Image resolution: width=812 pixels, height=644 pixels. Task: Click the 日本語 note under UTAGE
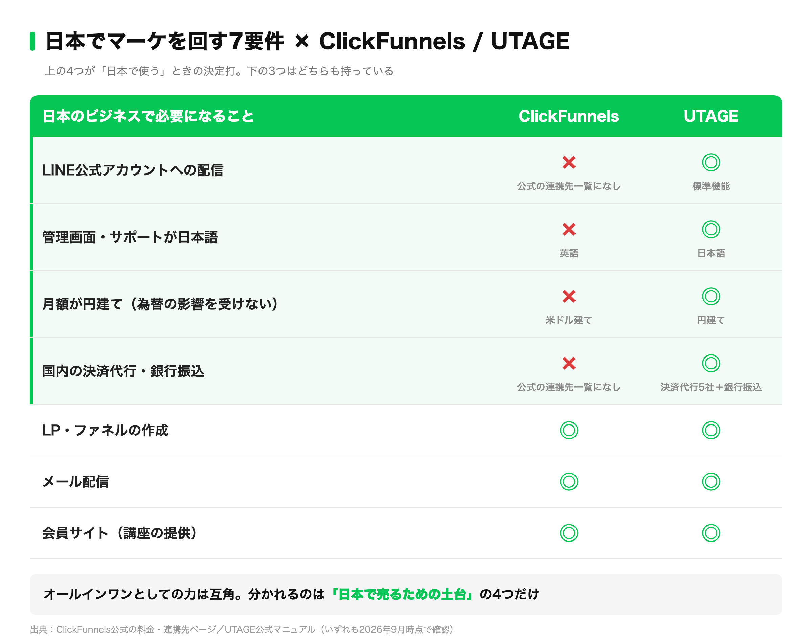click(x=711, y=253)
